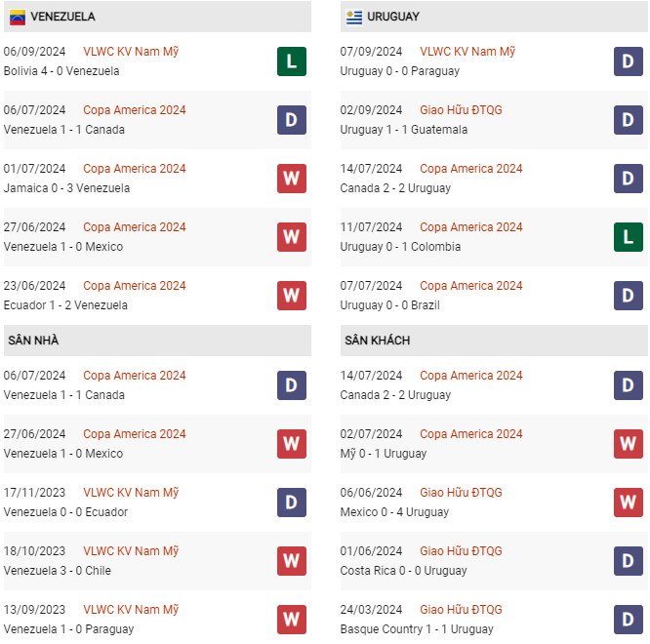Viewport: 650px width, 644px height.
Task: Click the Venezuela flag icon
Action: (18, 17)
